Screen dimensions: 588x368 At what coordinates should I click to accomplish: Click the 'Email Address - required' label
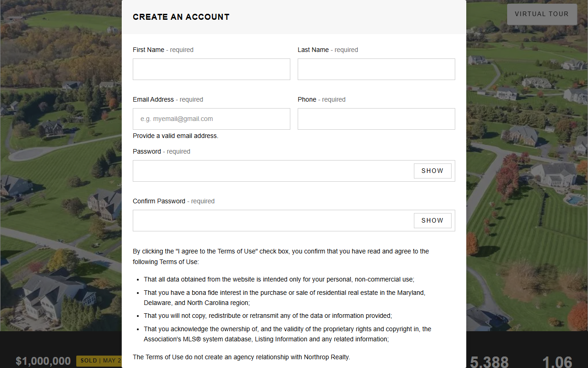click(168, 99)
